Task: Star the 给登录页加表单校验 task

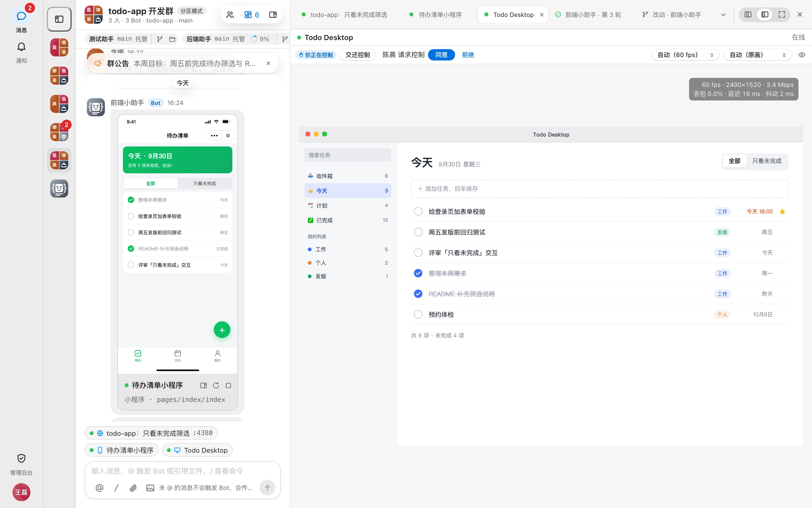Action: pyautogui.click(x=782, y=212)
